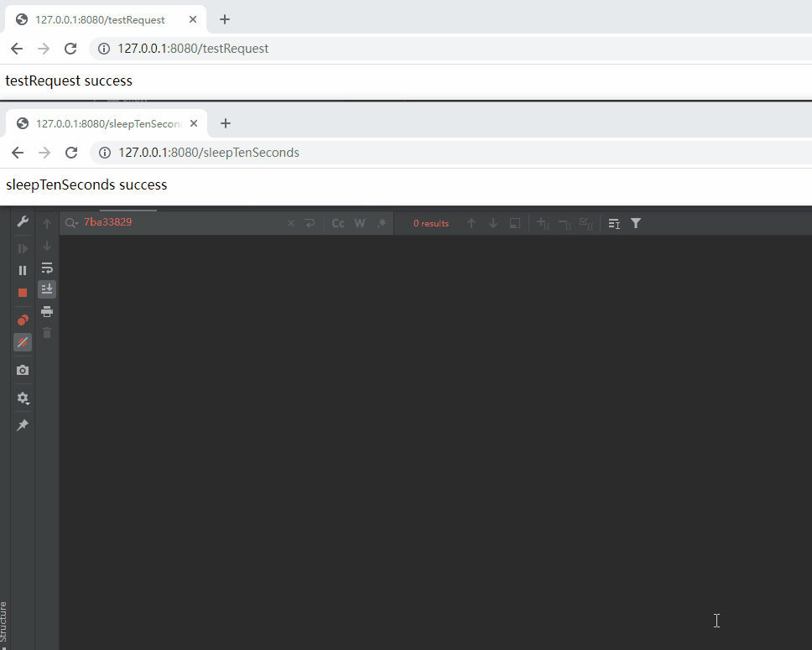Screen dimensions: 812x650
Task: Pause the running program
Action: (23, 270)
